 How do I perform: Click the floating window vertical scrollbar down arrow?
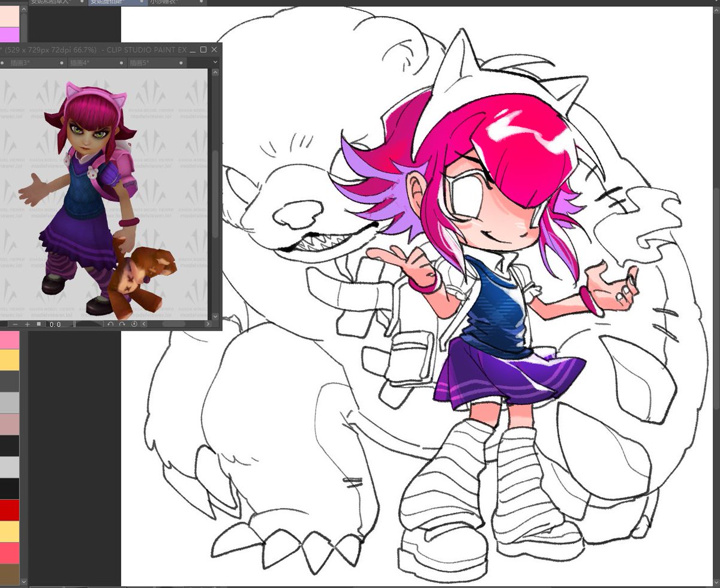(215, 316)
